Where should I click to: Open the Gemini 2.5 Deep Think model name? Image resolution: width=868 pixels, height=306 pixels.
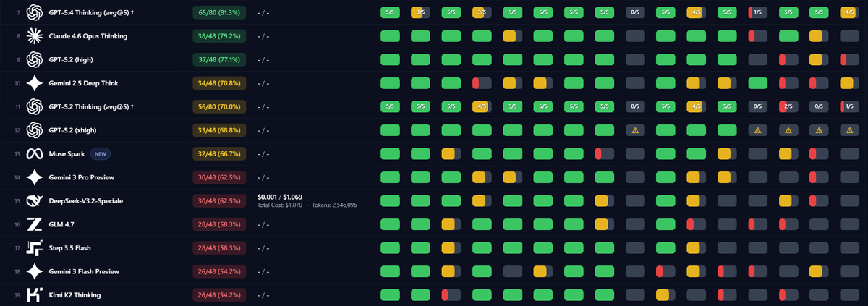coord(83,83)
